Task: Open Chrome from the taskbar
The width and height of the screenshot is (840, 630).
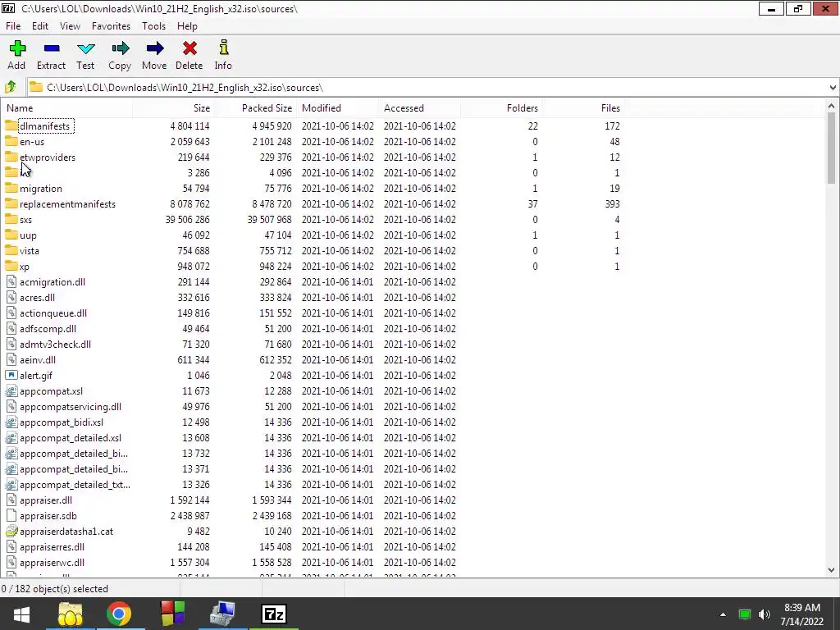Action: click(x=119, y=614)
